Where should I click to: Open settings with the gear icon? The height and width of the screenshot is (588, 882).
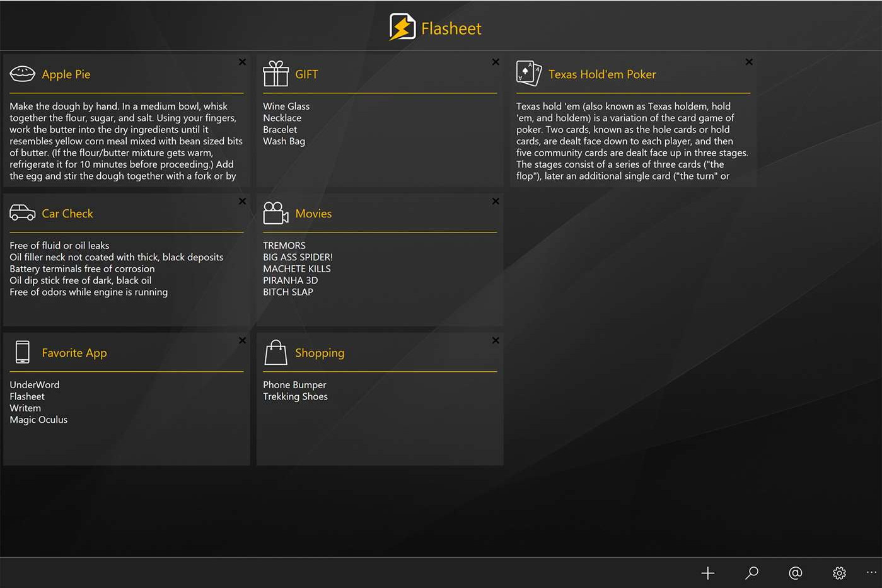click(839, 573)
